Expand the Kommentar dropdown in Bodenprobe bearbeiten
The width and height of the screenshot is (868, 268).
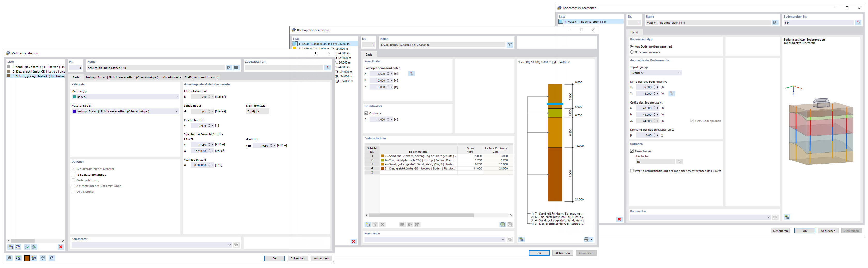[503, 239]
